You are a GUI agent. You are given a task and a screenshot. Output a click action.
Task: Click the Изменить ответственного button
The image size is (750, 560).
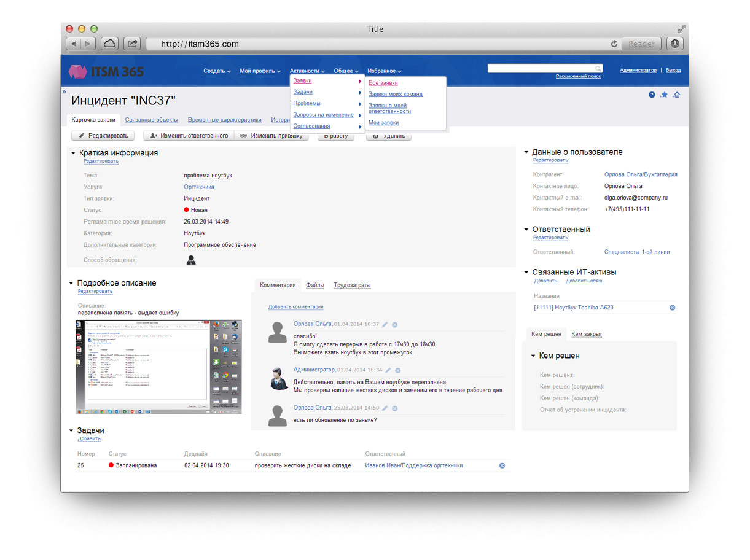(189, 136)
